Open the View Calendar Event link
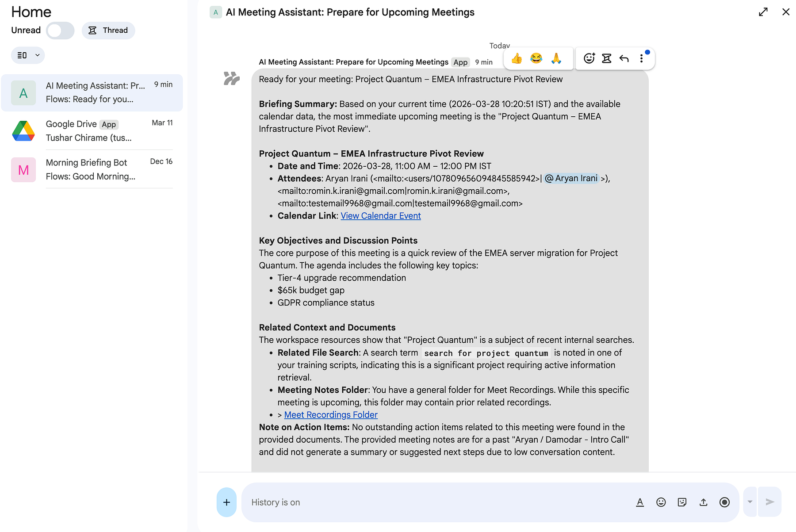This screenshot has width=796, height=532. click(381, 216)
